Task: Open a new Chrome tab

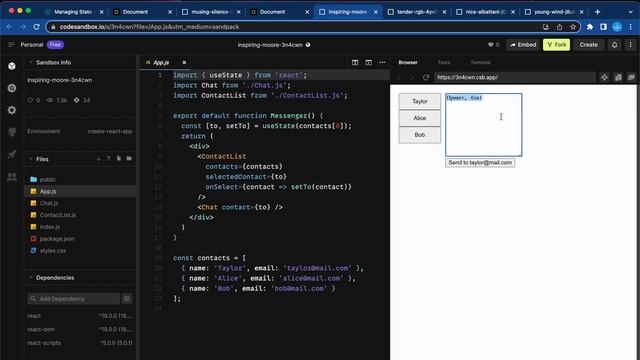Action: coord(598,12)
